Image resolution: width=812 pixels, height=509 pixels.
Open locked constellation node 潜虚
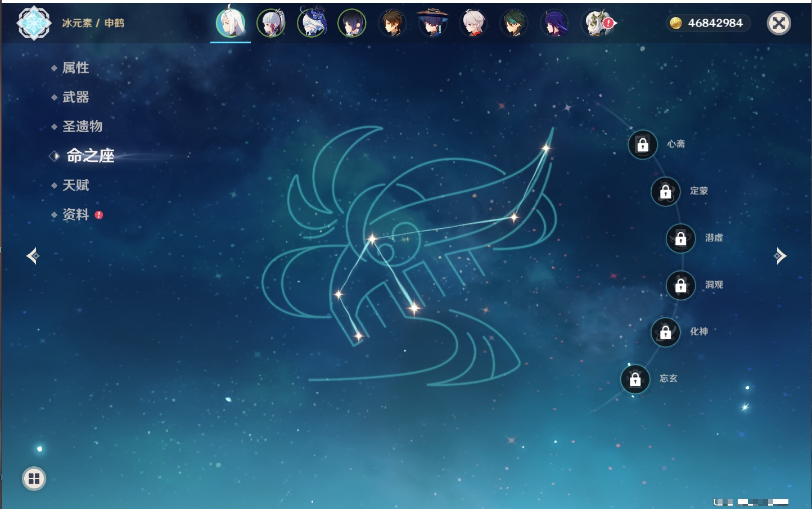[681, 238]
